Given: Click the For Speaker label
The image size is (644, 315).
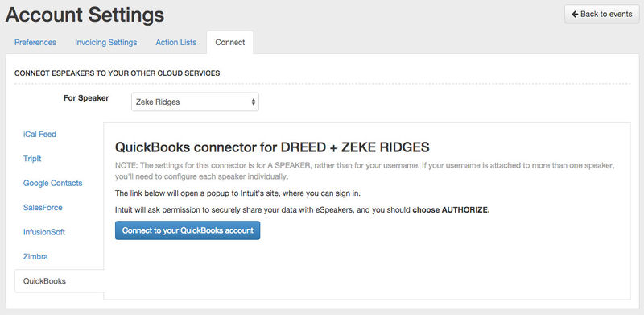Looking at the screenshot, I should (x=86, y=98).
